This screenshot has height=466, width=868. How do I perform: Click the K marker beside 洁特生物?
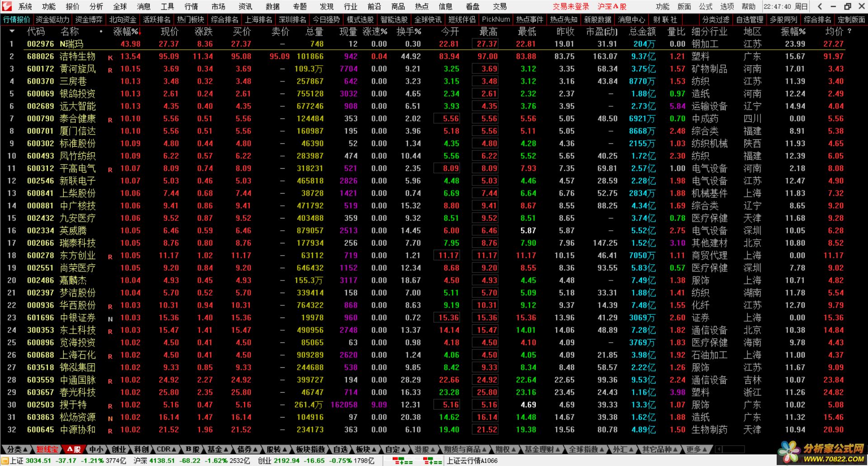(x=110, y=58)
